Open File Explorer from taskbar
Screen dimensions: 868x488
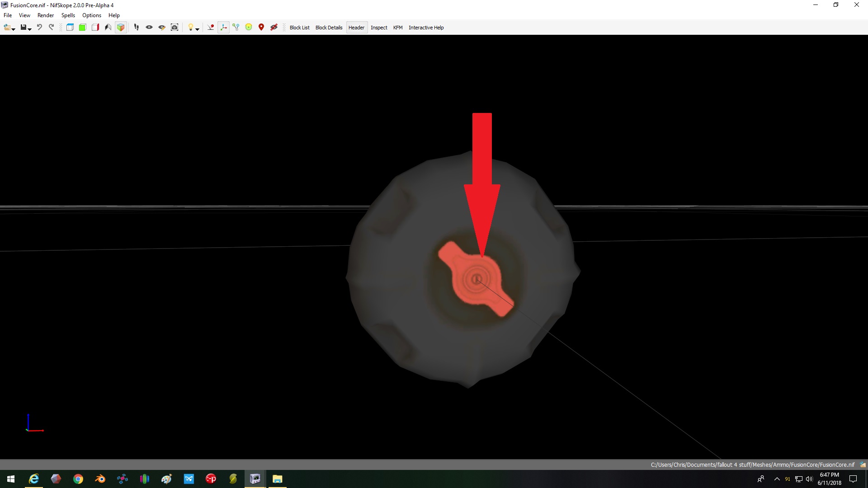(278, 479)
